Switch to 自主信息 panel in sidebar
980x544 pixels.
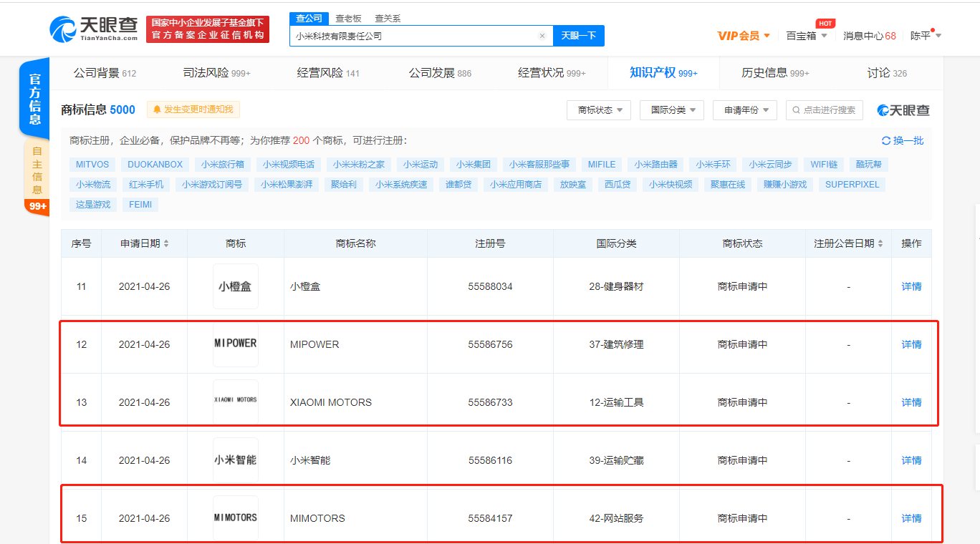pos(34,172)
